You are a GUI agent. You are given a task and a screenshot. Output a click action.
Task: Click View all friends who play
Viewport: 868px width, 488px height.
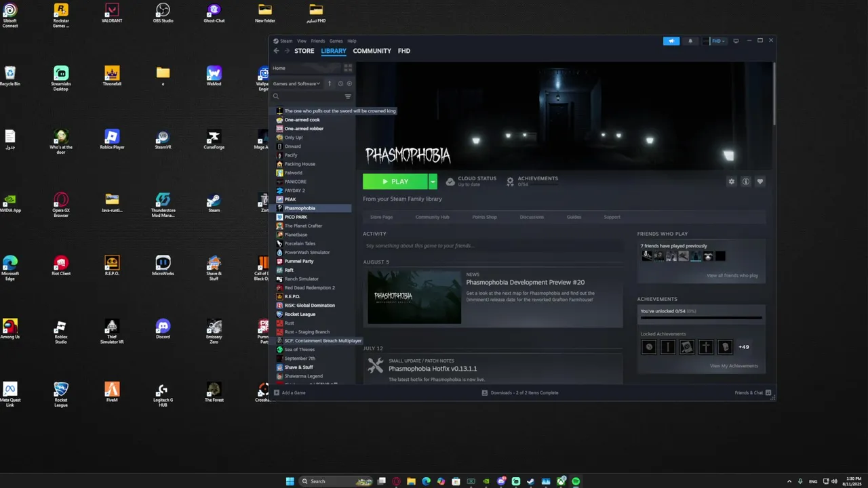(x=732, y=275)
